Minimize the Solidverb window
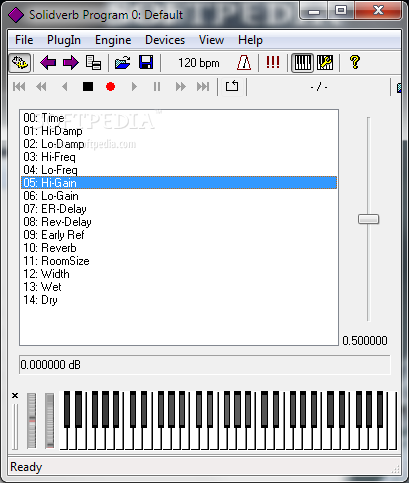Image resolution: width=409 pixels, height=483 pixels. pyautogui.click(x=314, y=11)
